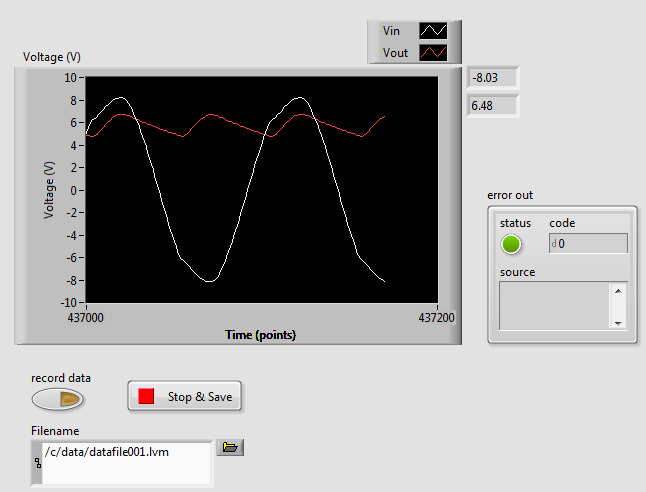Click x-axis maximum value 437200
646x492 pixels.
[x=438, y=317]
